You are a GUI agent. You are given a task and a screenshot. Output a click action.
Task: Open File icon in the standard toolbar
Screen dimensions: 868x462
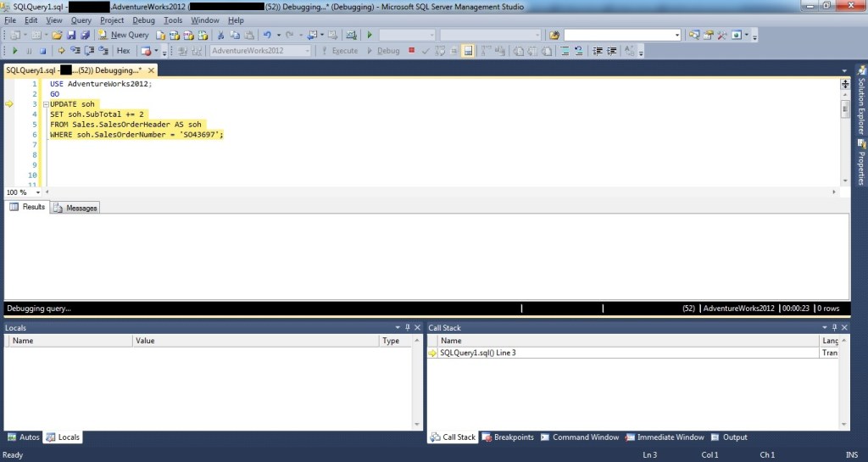(x=57, y=36)
